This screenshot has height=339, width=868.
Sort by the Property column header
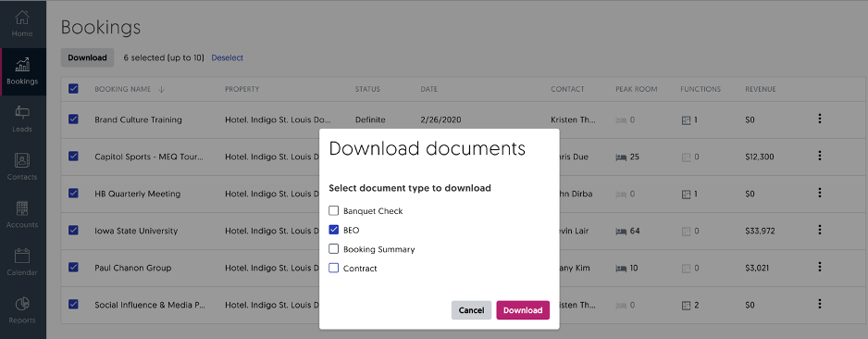pyautogui.click(x=242, y=89)
